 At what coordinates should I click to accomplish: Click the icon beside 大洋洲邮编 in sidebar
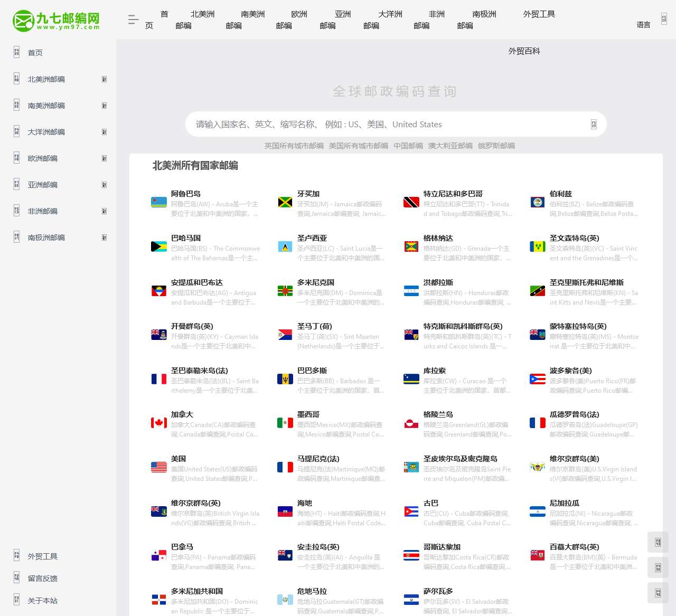pos(16,131)
